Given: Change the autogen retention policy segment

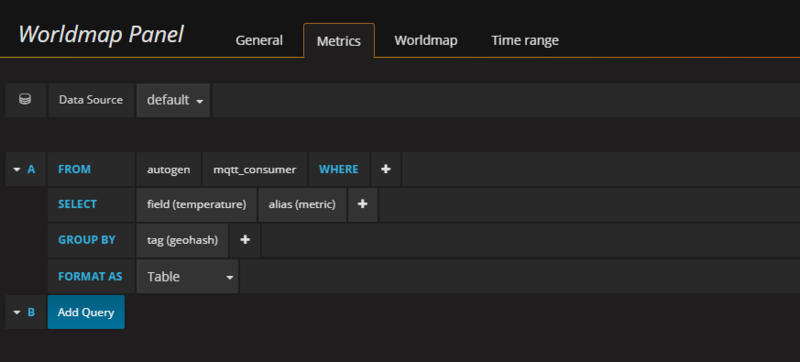Looking at the screenshot, I should click(169, 169).
